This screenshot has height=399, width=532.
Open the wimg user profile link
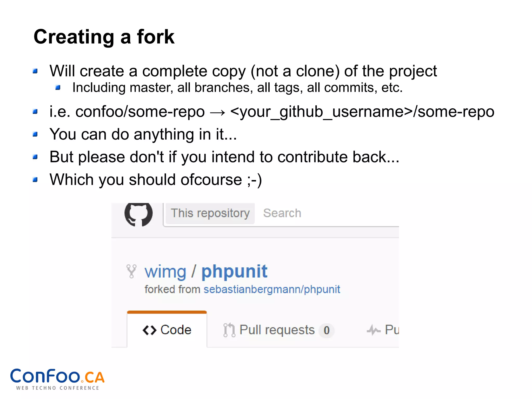point(165,272)
